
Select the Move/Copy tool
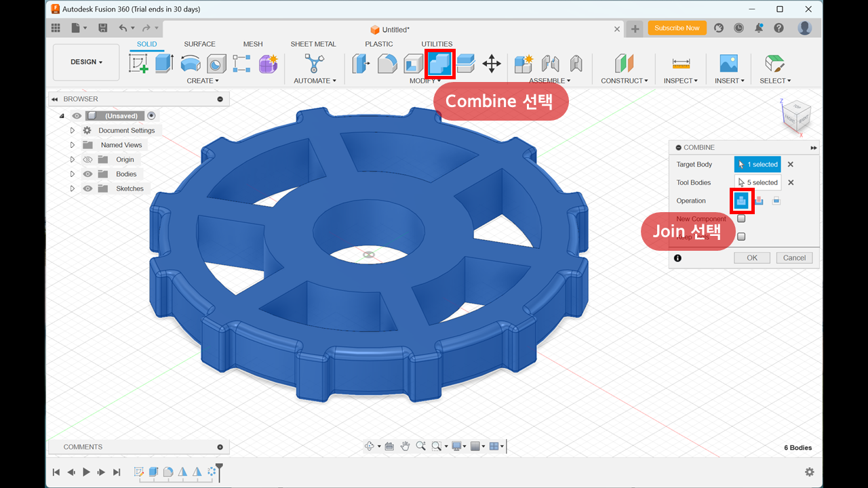point(492,64)
